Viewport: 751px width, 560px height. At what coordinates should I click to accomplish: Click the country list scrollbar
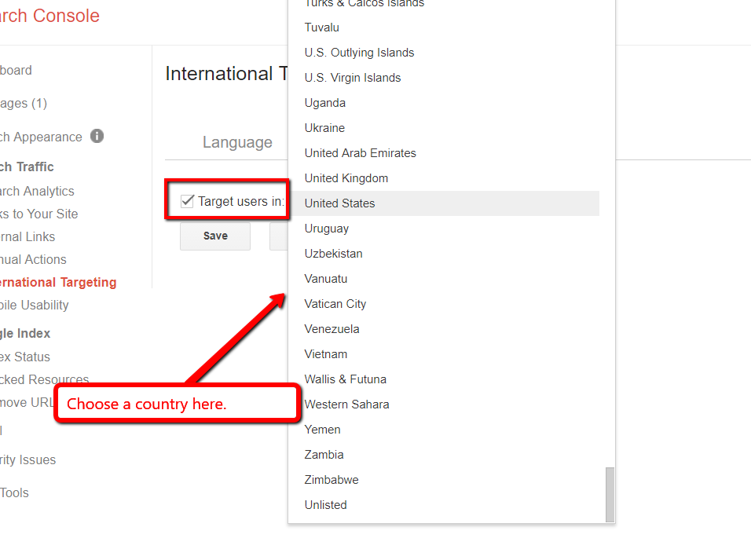[x=610, y=495]
